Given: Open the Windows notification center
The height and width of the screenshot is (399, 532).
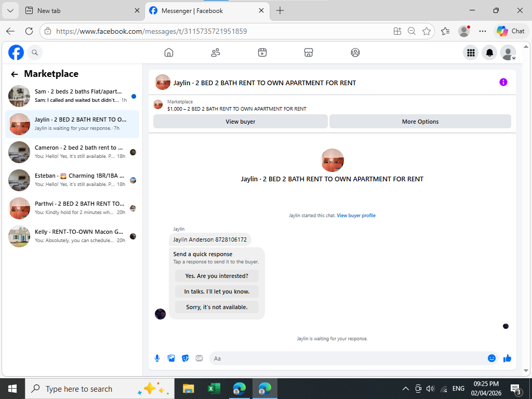Looking at the screenshot, I should pos(515,389).
